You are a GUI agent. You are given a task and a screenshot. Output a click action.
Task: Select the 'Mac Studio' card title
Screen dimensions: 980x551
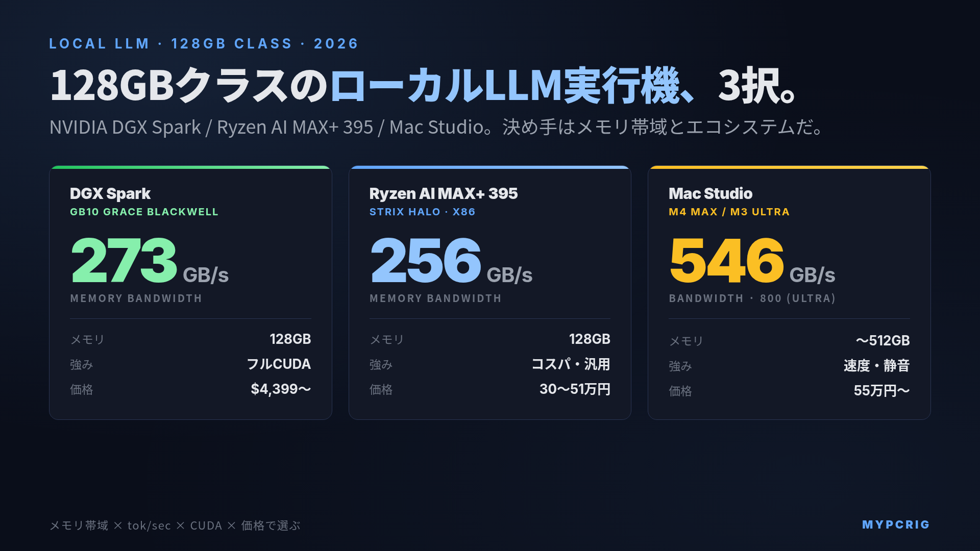pos(710,193)
